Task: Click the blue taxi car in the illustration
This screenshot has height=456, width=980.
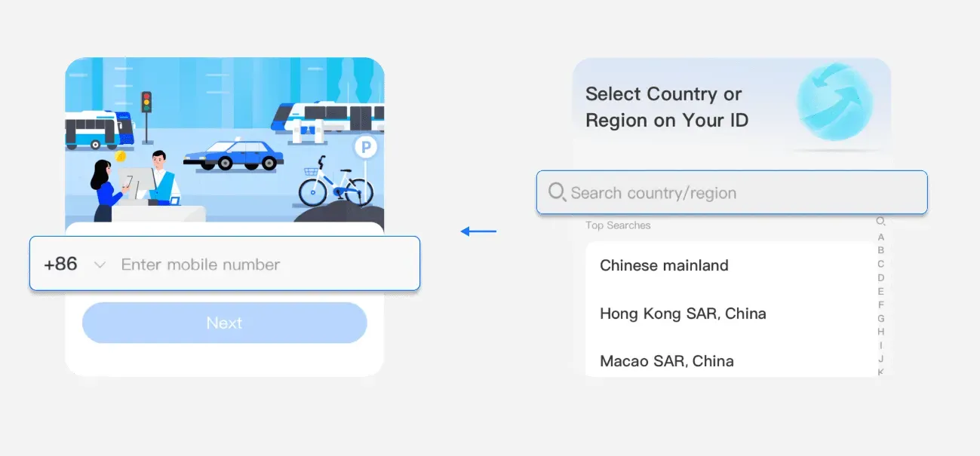Action: pos(234,155)
